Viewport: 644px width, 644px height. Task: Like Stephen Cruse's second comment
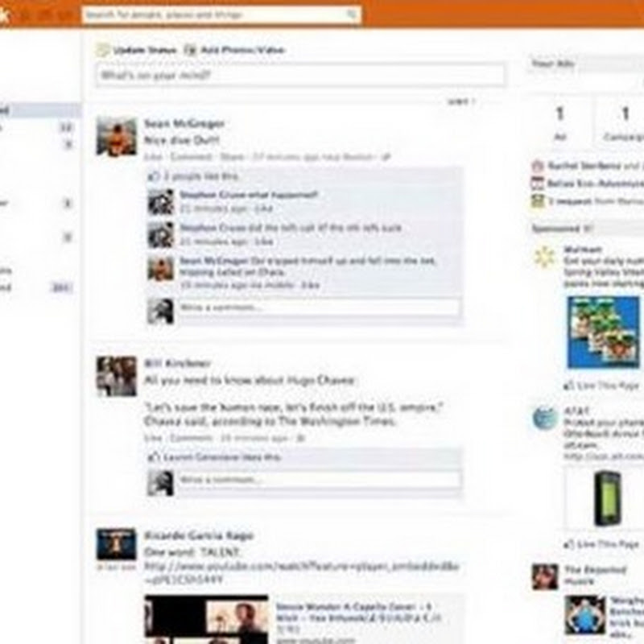[x=264, y=242]
